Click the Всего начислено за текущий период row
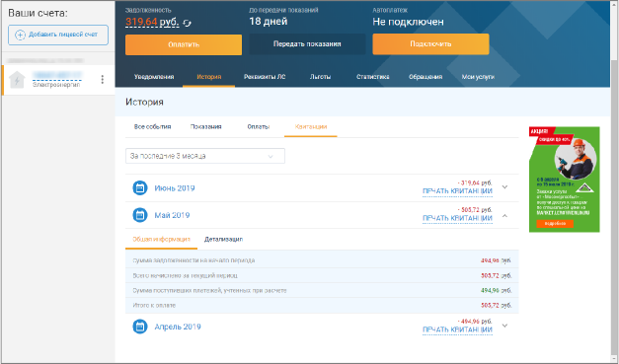Screen dimensions: 619x364 [322, 275]
